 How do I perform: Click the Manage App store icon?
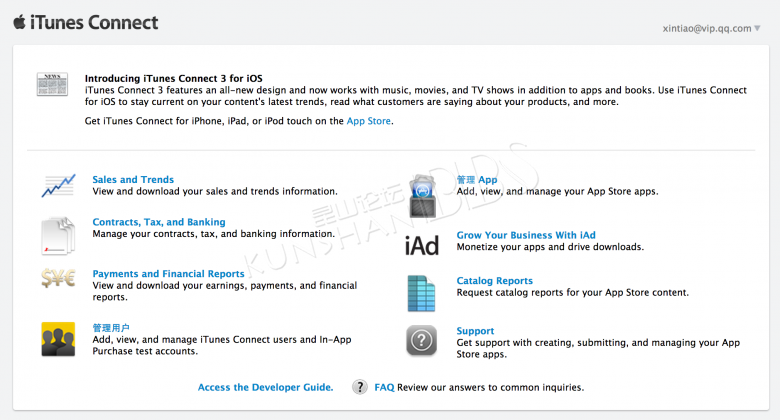click(422, 197)
